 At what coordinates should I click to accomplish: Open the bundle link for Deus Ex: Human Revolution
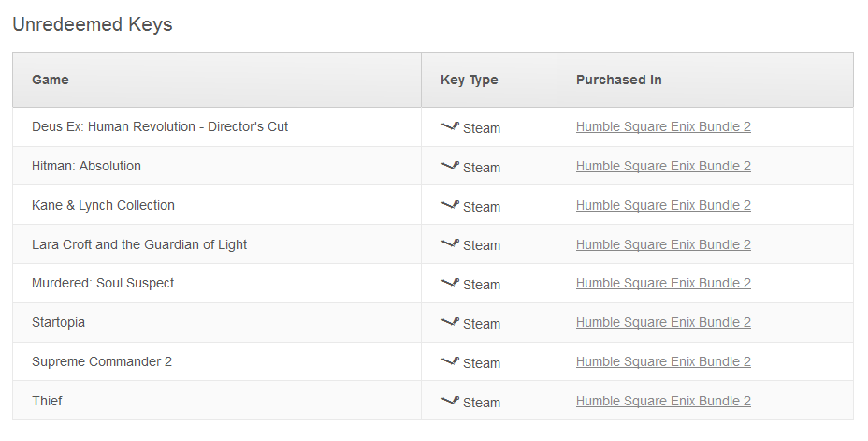point(663,126)
